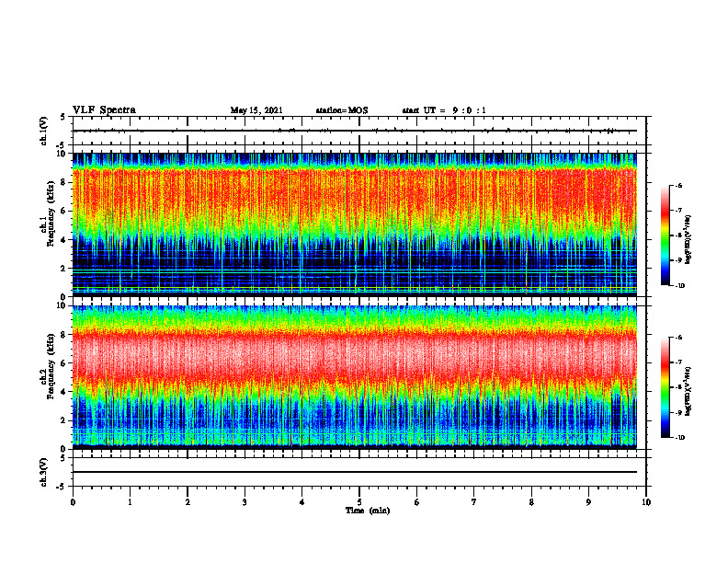Click the ch.2 spectrogram color scale bar

[665, 387]
